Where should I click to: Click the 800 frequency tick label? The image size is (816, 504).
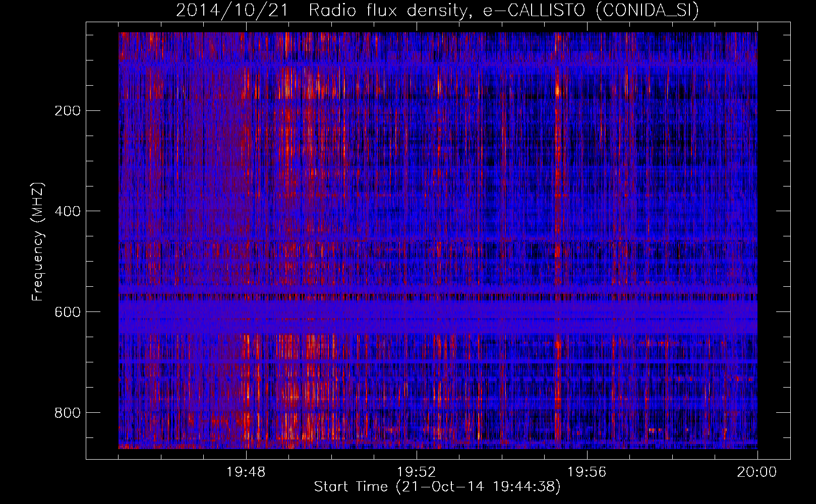68,413
